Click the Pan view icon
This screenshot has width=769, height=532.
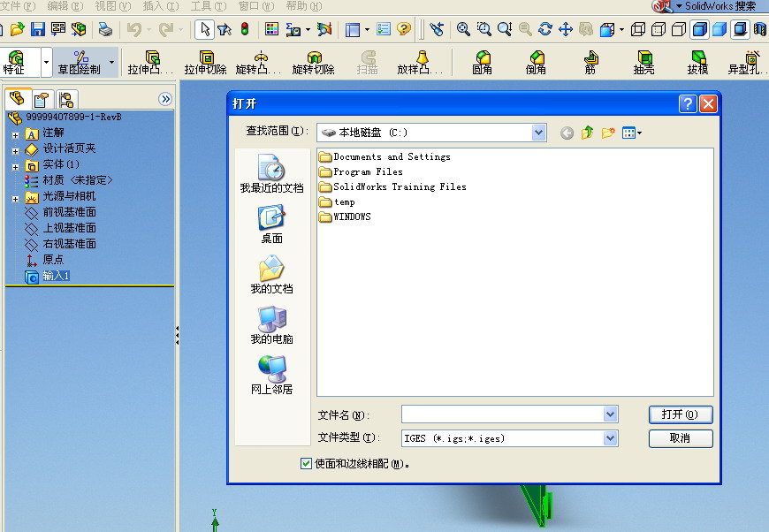566,29
